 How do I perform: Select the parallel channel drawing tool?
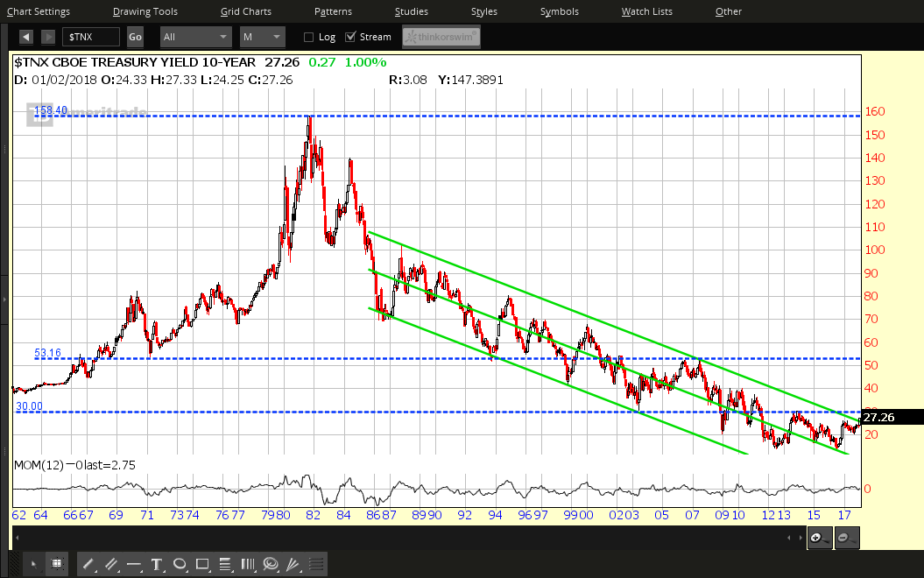111,565
